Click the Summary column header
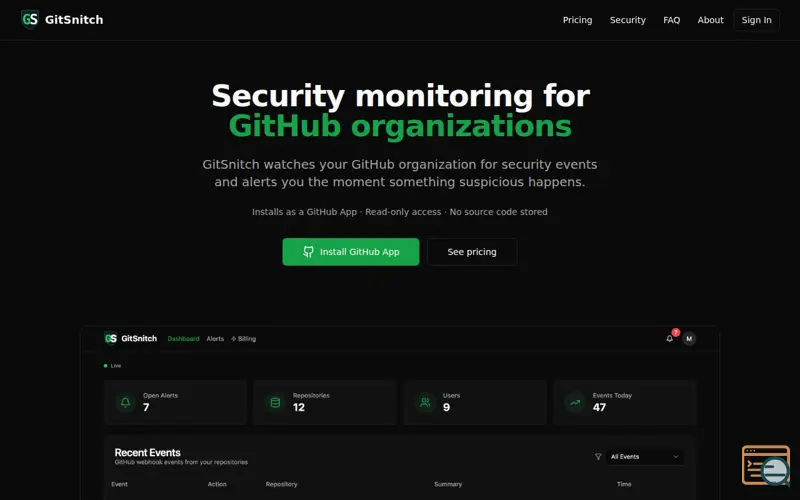Image resolution: width=800 pixels, height=500 pixels. pos(448,484)
